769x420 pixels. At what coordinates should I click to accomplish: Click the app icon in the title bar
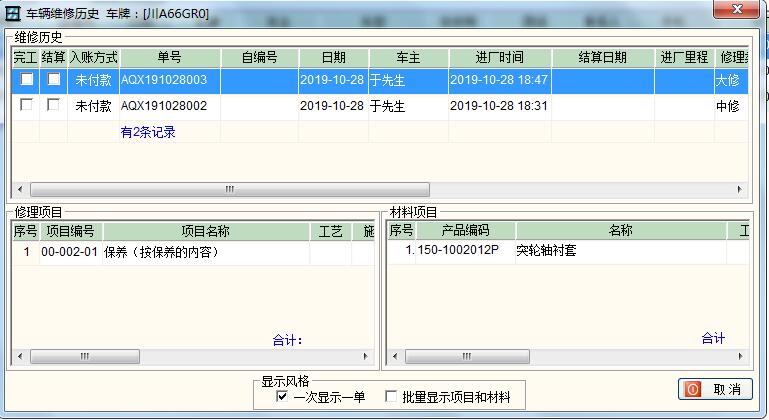tap(13, 11)
